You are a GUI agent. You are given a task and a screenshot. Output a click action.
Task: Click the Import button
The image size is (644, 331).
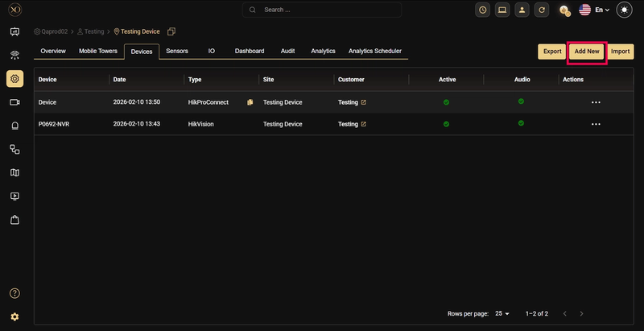coord(620,52)
